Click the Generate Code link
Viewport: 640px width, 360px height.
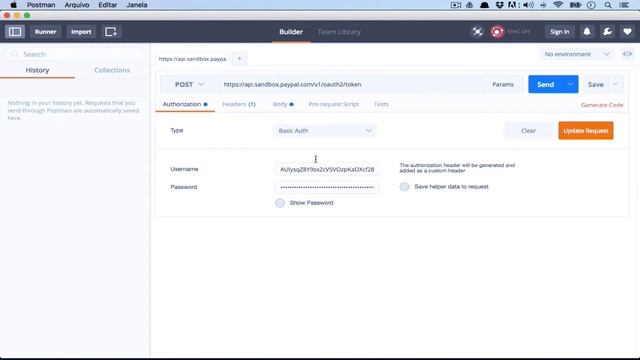[x=602, y=105]
